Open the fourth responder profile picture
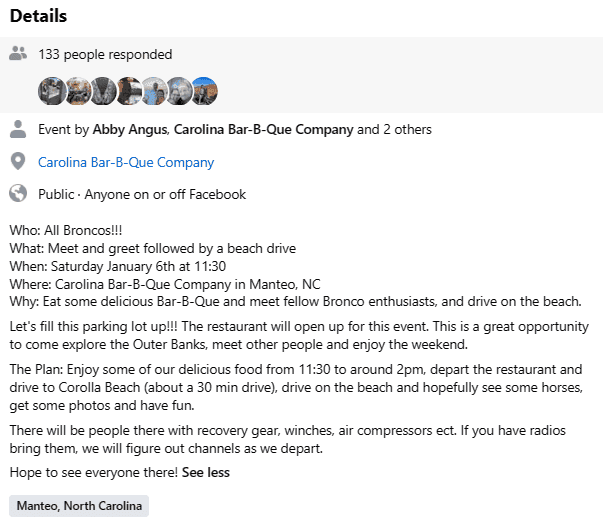 (129, 91)
